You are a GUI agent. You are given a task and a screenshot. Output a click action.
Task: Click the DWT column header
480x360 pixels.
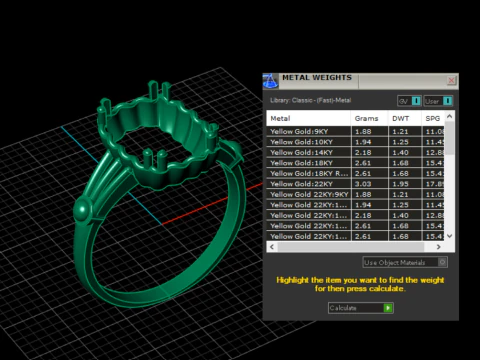[404, 118]
